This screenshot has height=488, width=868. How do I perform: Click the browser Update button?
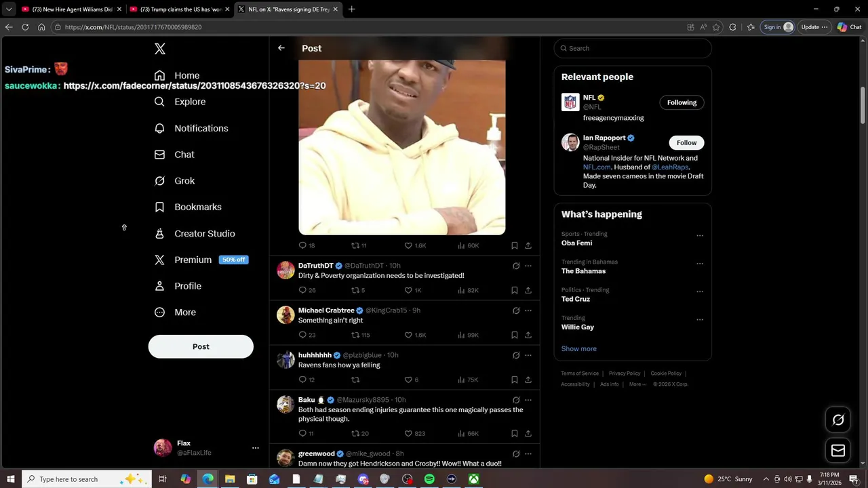tap(814, 27)
